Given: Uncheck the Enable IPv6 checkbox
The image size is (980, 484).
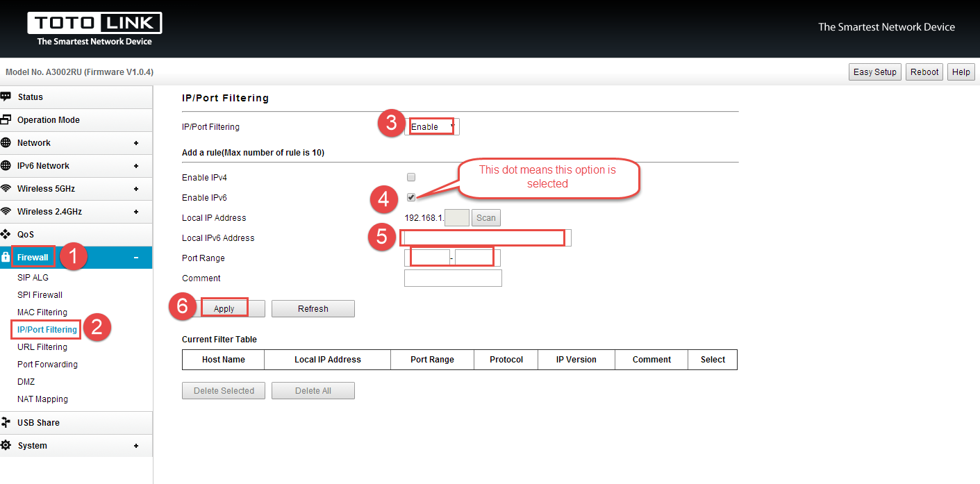Looking at the screenshot, I should pos(411,197).
